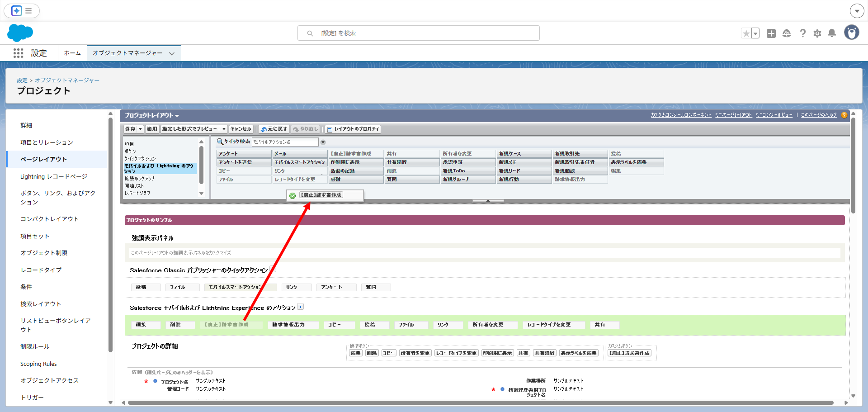Click the やり直し redo button
The width and height of the screenshot is (868, 412).
click(306, 129)
